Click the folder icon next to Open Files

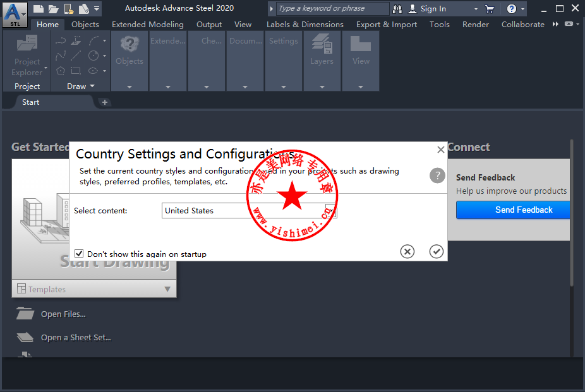pos(25,313)
